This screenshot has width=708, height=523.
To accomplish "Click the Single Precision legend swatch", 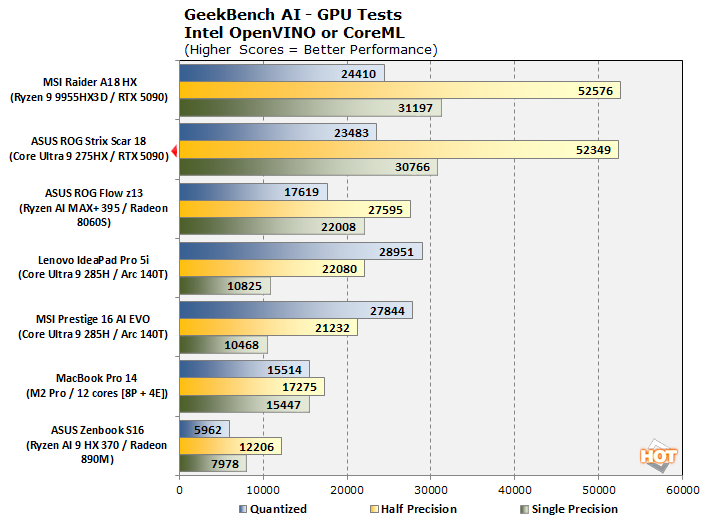I will click(x=525, y=509).
